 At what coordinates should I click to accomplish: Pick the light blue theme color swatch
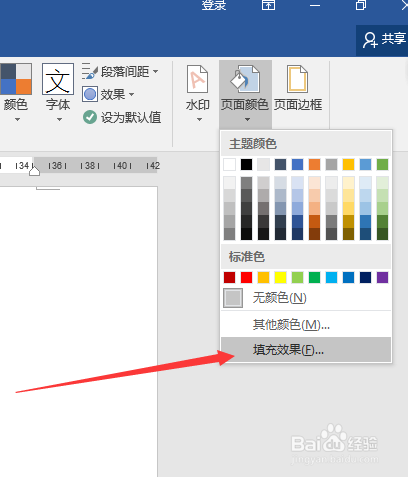365,164
